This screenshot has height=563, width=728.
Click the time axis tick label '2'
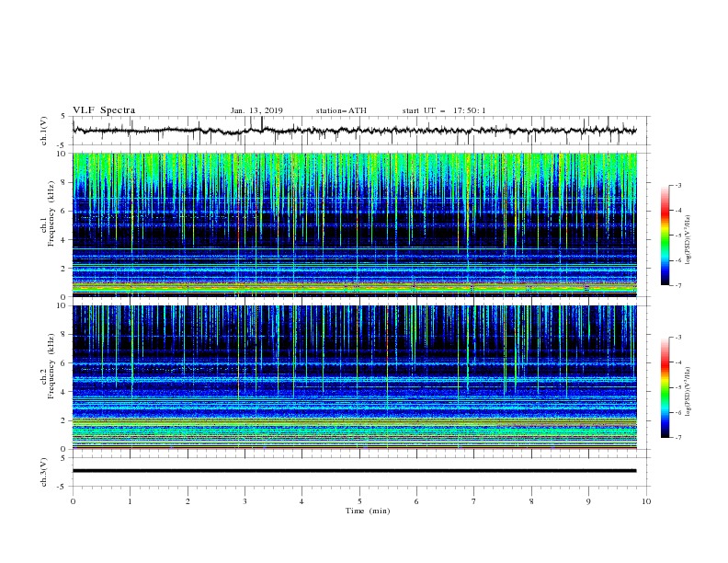(188, 501)
